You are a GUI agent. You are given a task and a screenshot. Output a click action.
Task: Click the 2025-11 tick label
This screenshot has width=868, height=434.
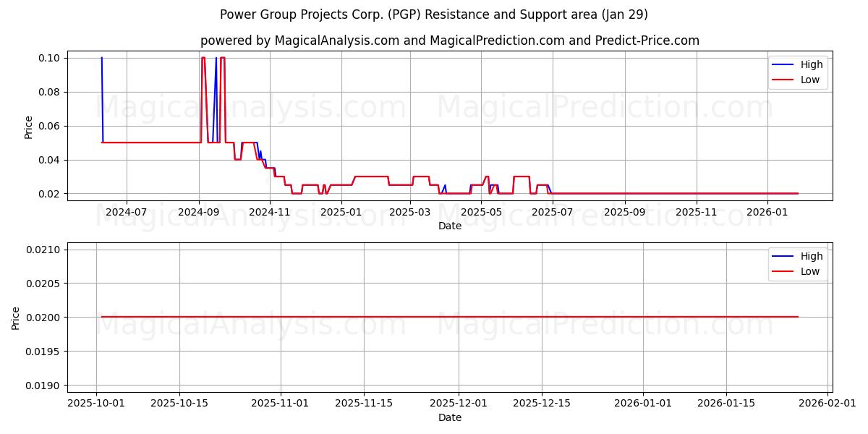pyautogui.click(x=696, y=213)
